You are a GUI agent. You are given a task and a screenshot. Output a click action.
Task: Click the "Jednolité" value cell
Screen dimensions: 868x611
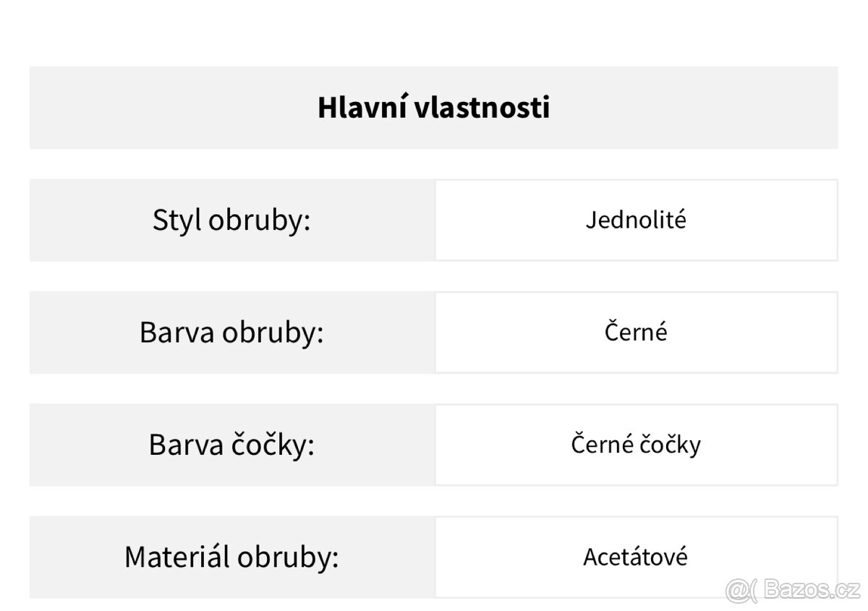(x=636, y=220)
